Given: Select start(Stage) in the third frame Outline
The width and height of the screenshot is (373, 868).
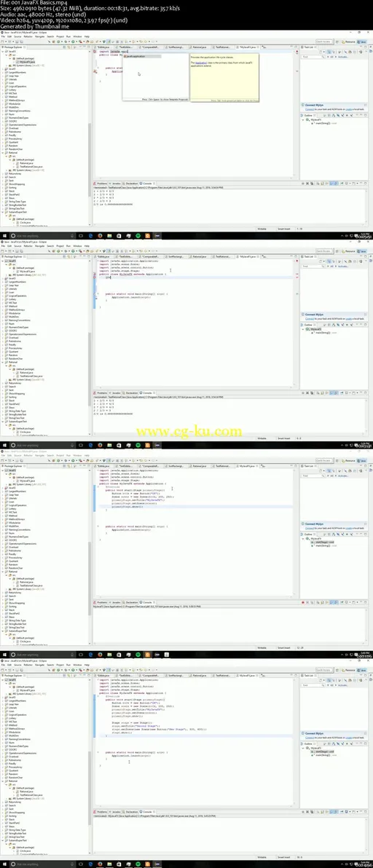Looking at the screenshot, I should [321, 542].
